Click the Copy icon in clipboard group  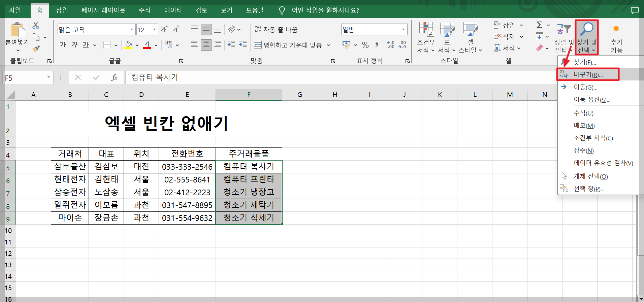point(36,37)
